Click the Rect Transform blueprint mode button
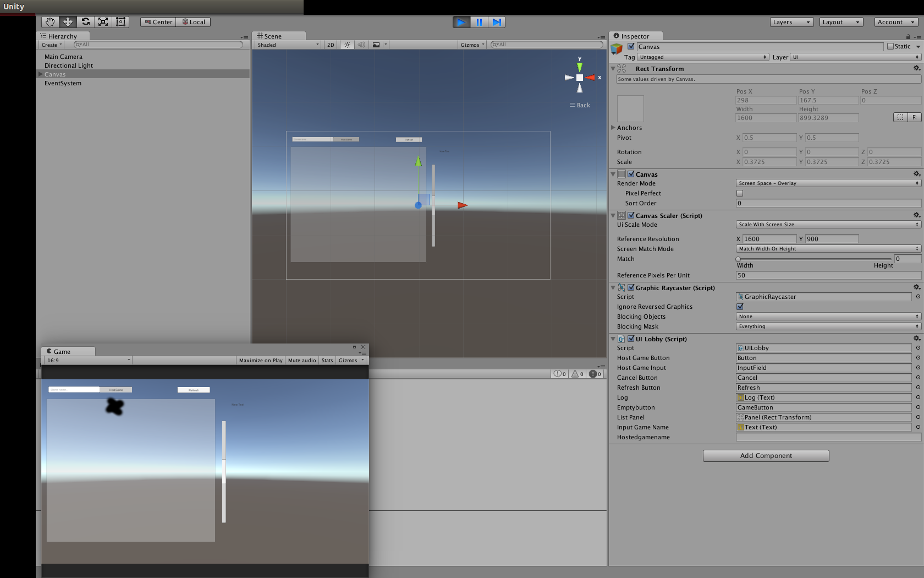Viewport: 924px width, 578px height. tap(900, 117)
